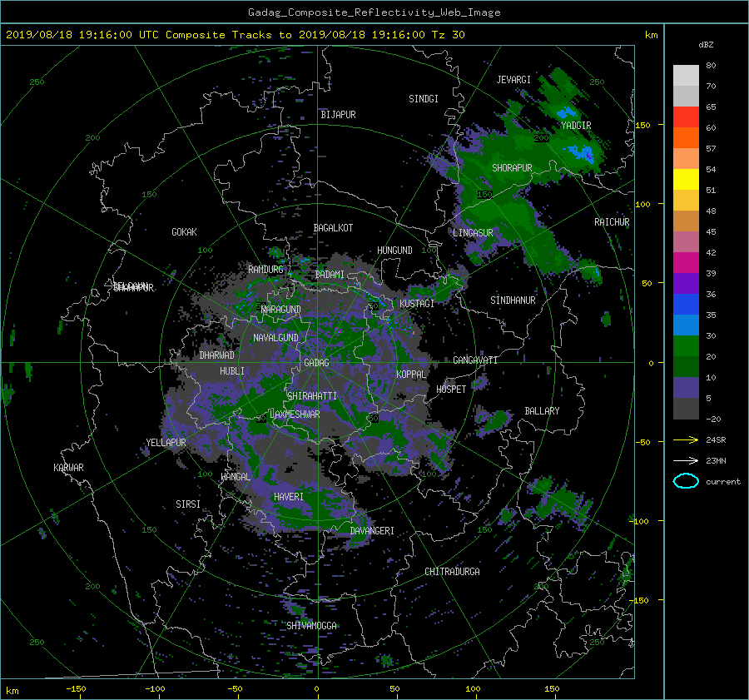Click the RAICHUR city label
The image size is (749, 700).
coord(612,222)
